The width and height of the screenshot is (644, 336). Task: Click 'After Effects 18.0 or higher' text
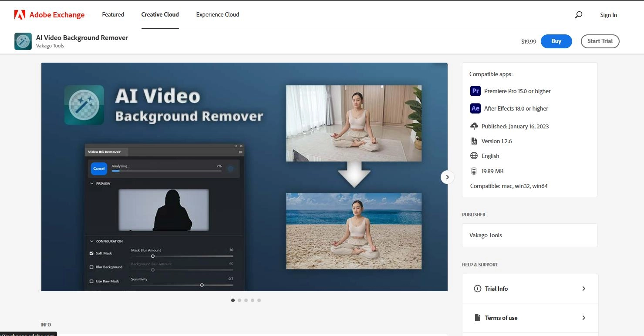point(516,108)
